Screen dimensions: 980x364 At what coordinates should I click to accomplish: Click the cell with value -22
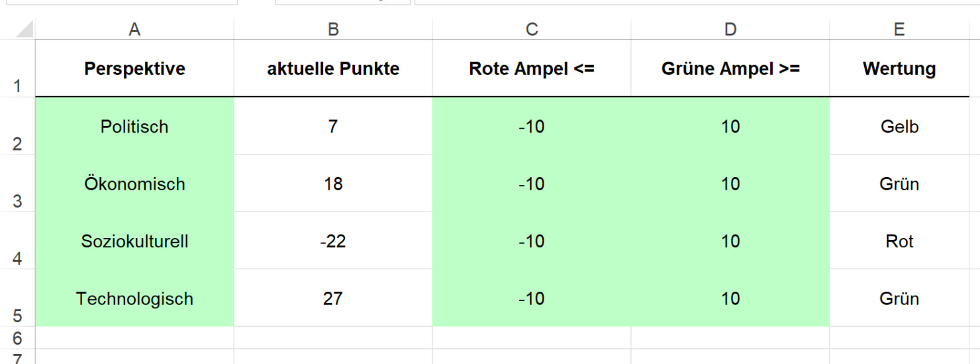pyautogui.click(x=333, y=241)
